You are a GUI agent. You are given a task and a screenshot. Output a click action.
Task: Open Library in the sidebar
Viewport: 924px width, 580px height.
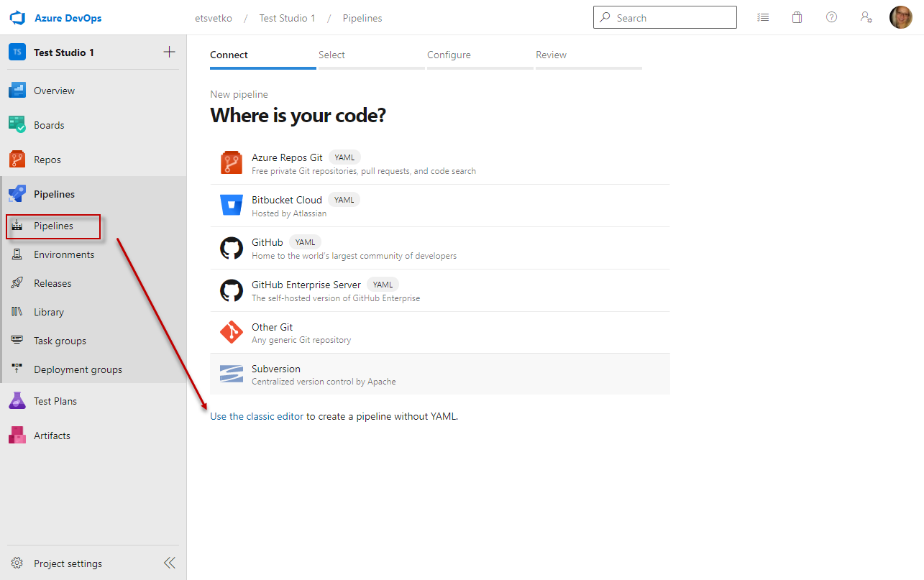click(93, 312)
